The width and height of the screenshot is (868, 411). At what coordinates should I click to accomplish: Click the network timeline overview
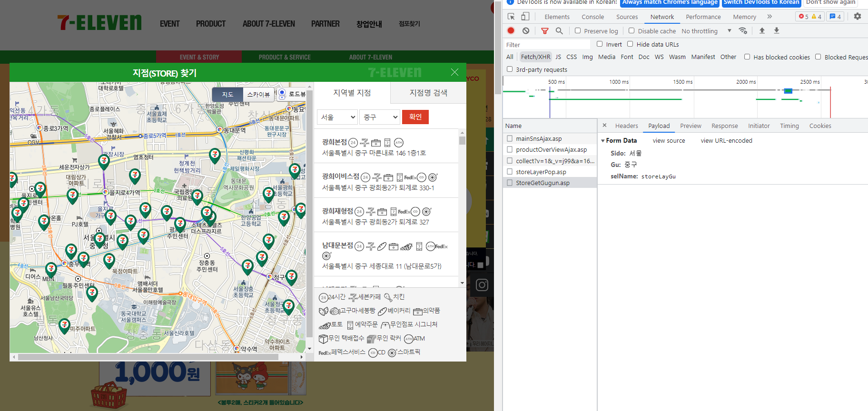[x=685, y=97]
